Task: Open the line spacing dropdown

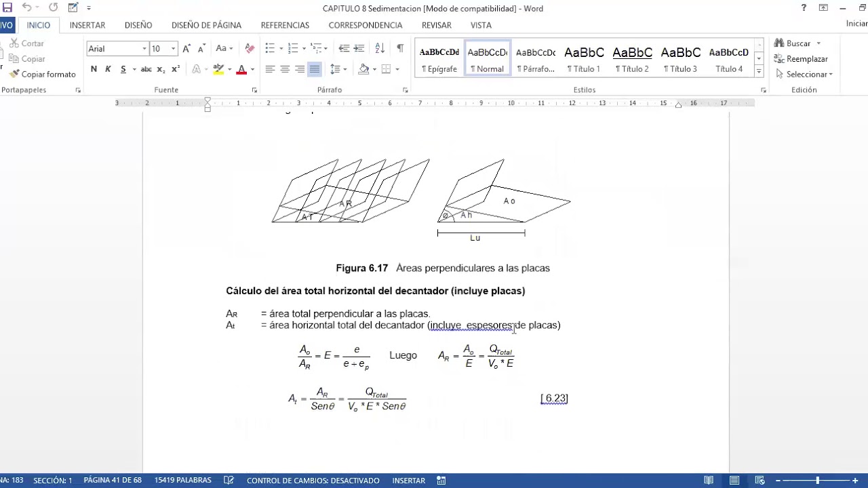Action: 338,69
